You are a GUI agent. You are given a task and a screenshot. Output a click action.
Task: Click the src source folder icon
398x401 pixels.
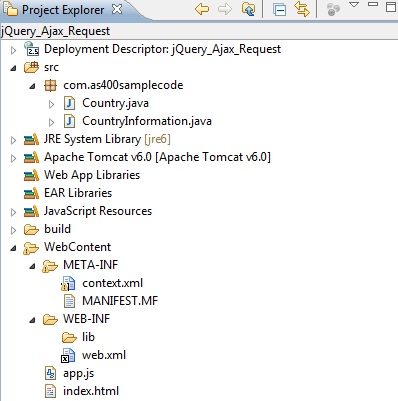coord(31,67)
